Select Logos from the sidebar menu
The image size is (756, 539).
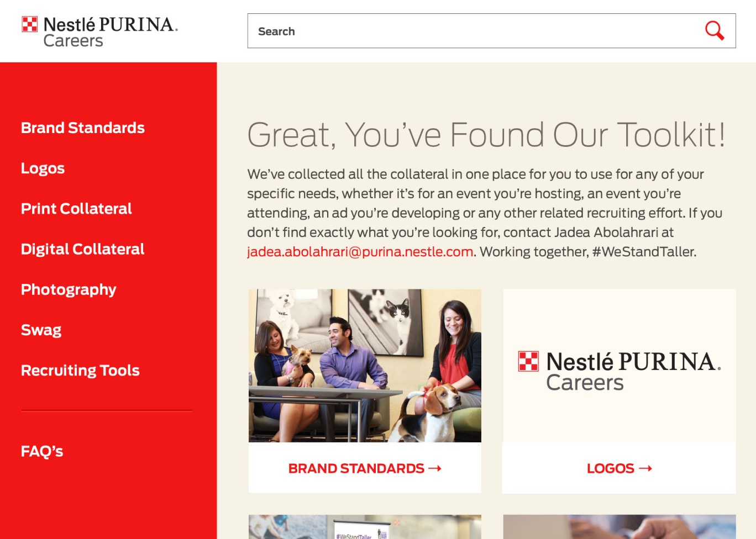pyautogui.click(x=43, y=168)
